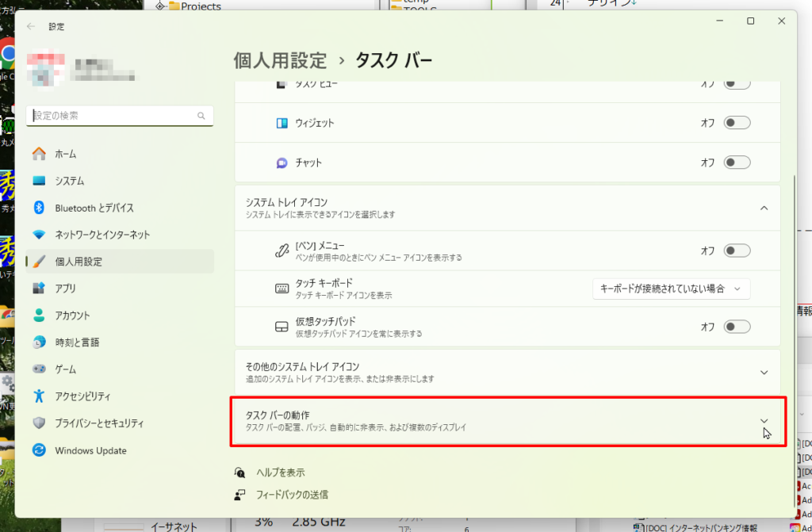Screen dimensions: 812x532
Task: Select システム in the sidebar
Action: tap(70, 181)
